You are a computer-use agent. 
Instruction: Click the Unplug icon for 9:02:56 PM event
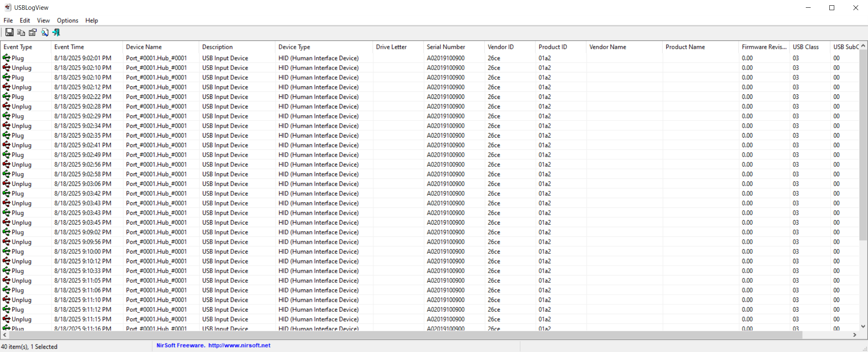[7, 164]
